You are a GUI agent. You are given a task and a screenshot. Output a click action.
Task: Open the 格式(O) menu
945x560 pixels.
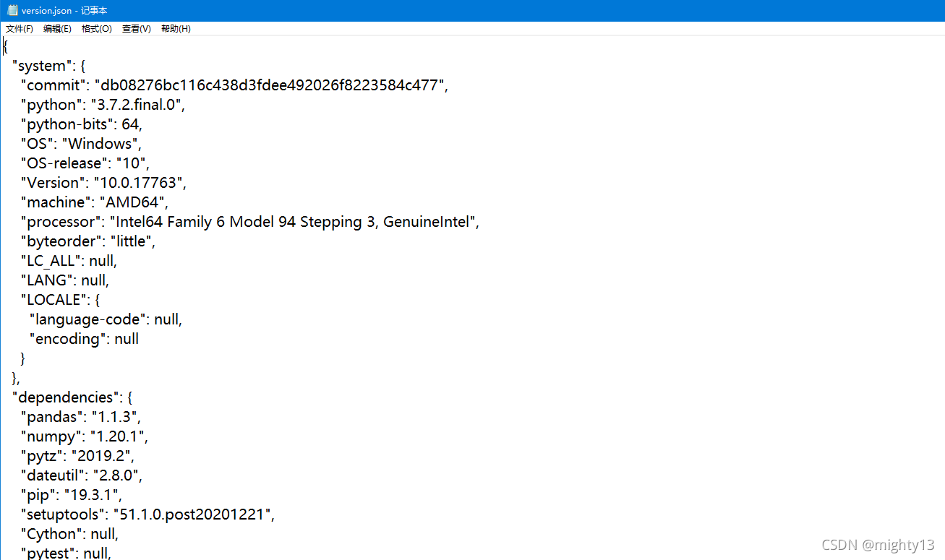pyautogui.click(x=96, y=29)
